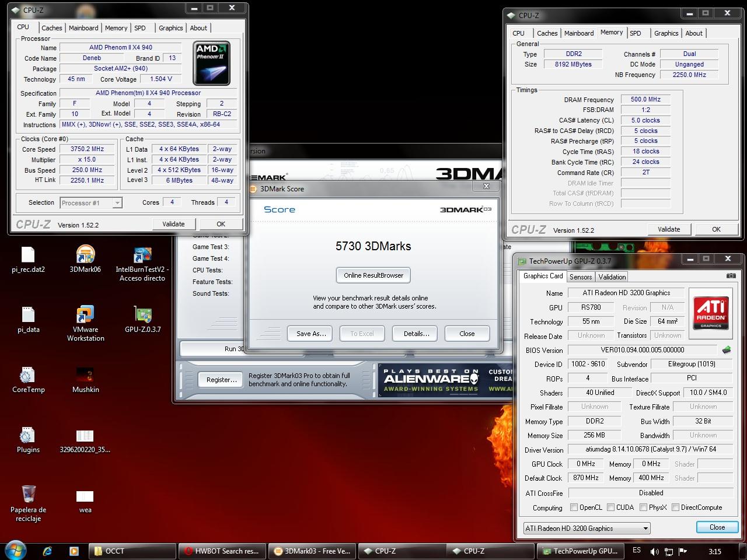
Task: Launch media player taskbar icon
Action: [x=74, y=551]
